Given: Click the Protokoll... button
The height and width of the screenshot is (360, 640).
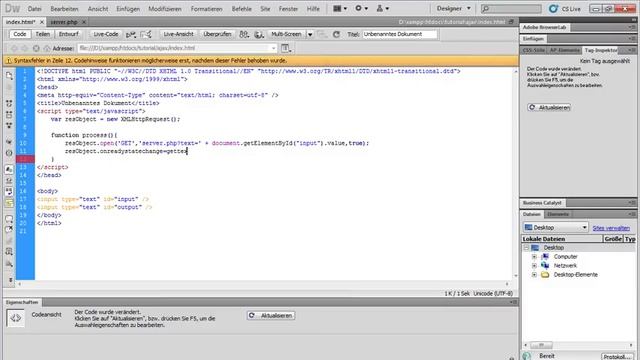Looking at the screenshot, I should coord(618,357).
